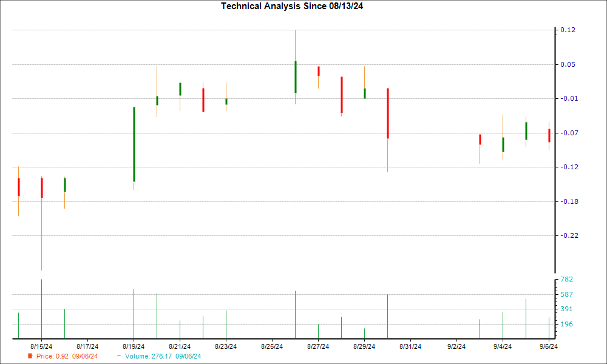Screen dimensions: 607x364
Task: Click the tallest volume bar at 8/15/24
Action: pyautogui.click(x=41, y=309)
